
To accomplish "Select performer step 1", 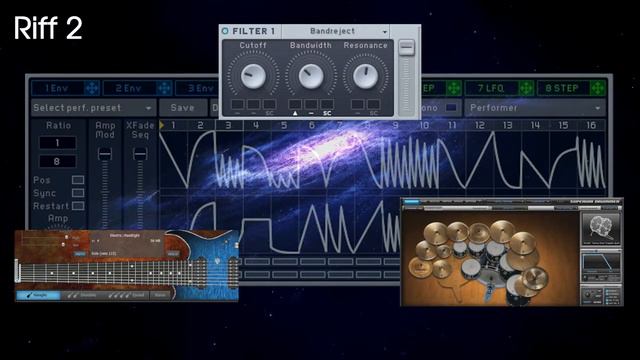I will coord(173,125).
